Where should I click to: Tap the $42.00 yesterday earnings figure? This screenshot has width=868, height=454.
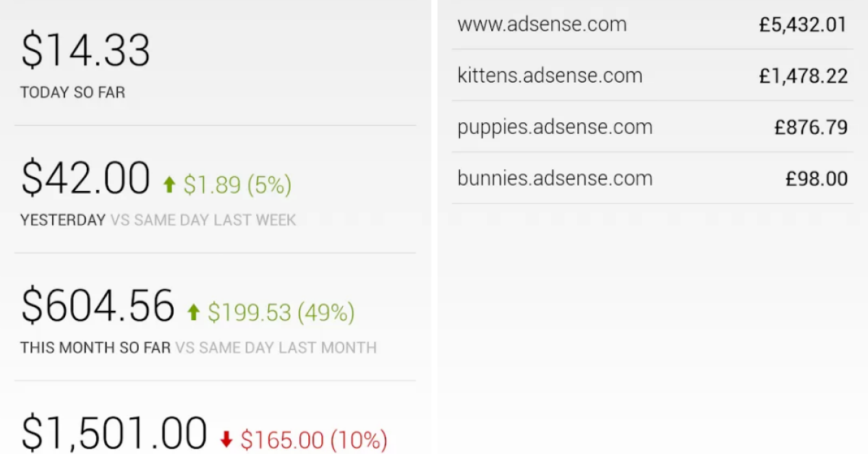(x=85, y=179)
